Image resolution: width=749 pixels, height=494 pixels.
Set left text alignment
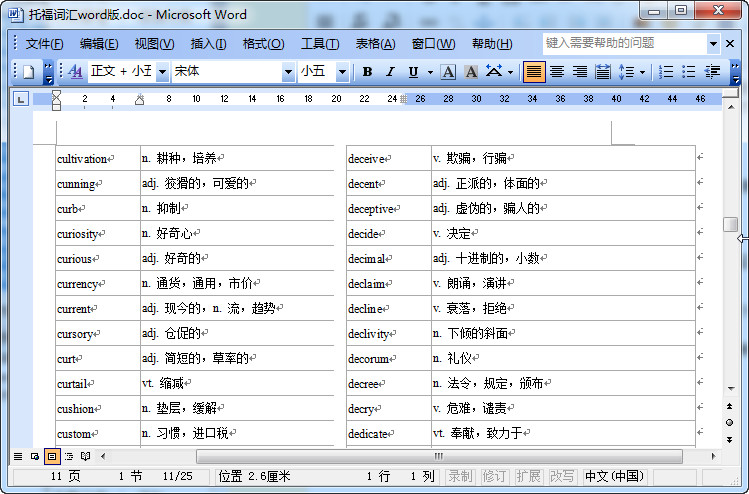tap(534, 72)
